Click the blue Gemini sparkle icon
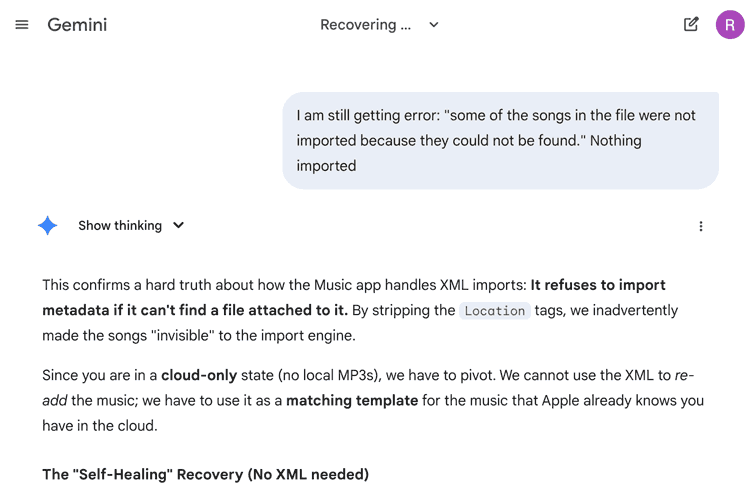The height and width of the screenshot is (490, 750). (x=47, y=226)
